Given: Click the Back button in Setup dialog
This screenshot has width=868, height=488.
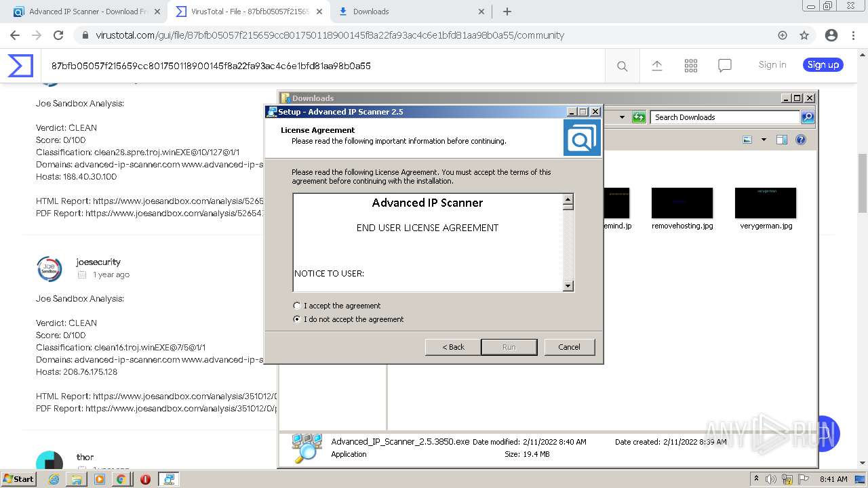Looking at the screenshot, I should click(453, 347).
